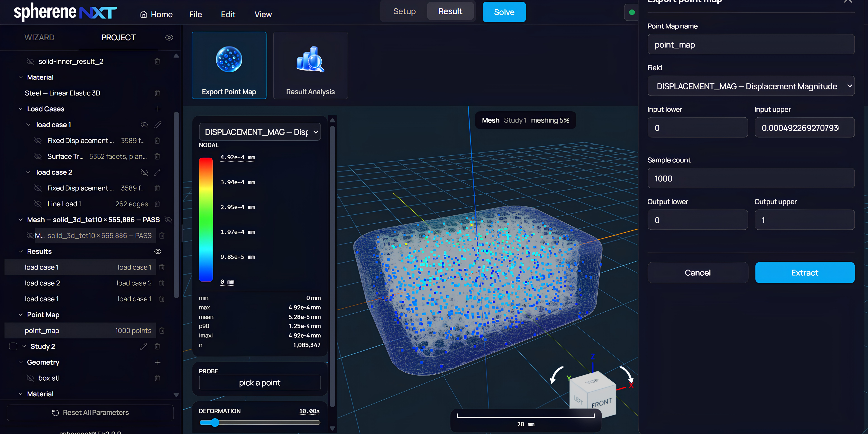This screenshot has height=434, width=868.
Task: Click the legend panel vertical scrollbar
Action: pos(332,266)
